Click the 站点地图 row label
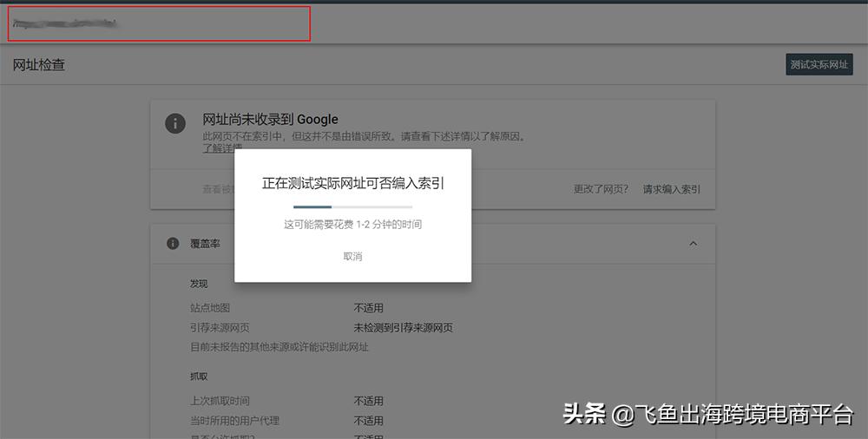The width and height of the screenshot is (868, 439). [x=210, y=308]
